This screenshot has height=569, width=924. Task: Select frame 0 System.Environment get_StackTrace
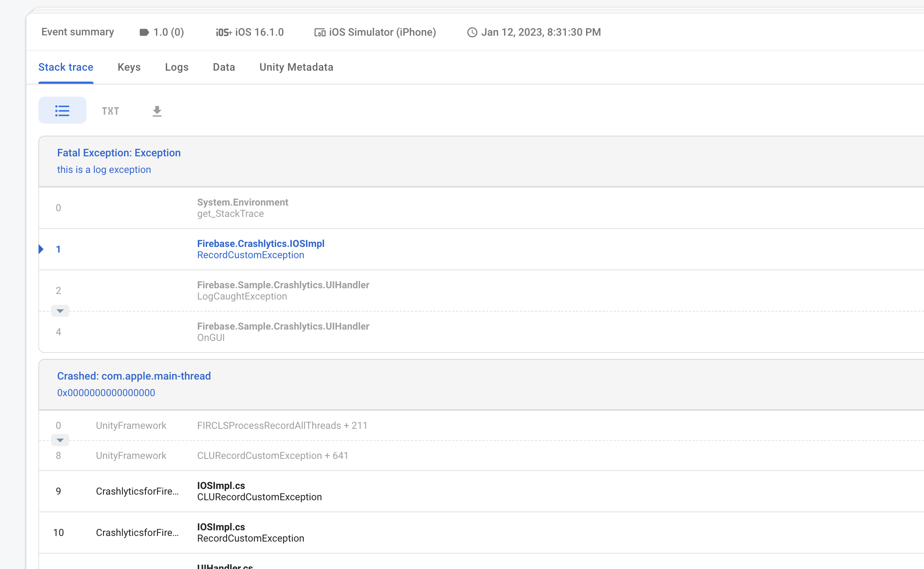pos(242,208)
